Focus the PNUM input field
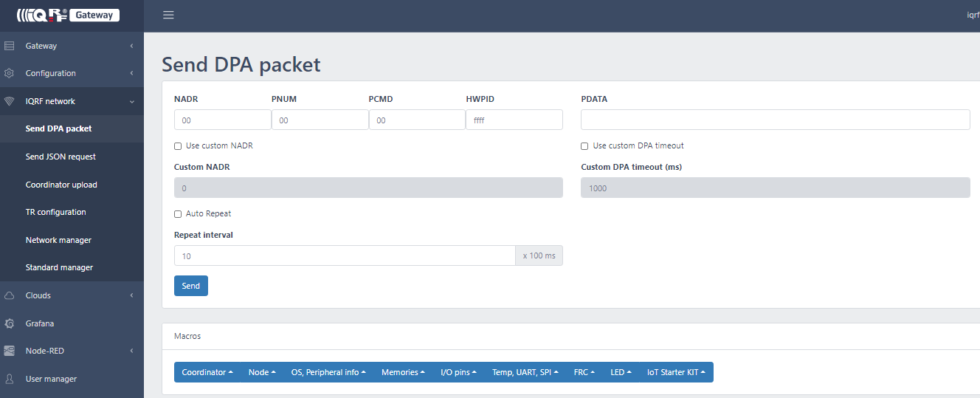 click(320, 120)
